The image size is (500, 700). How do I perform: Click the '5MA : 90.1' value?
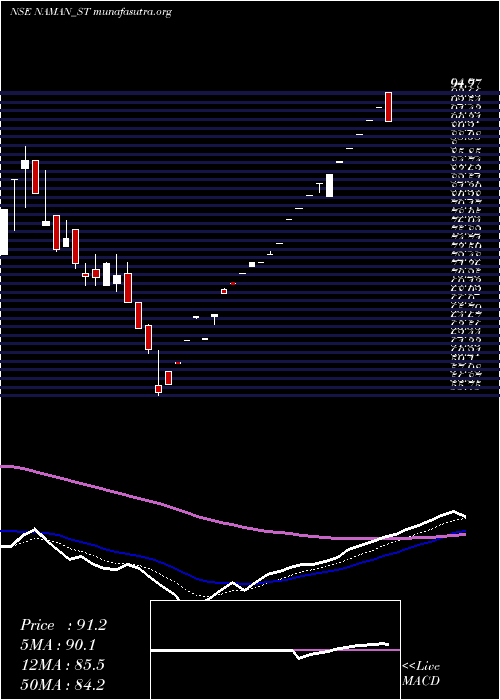(x=58, y=645)
